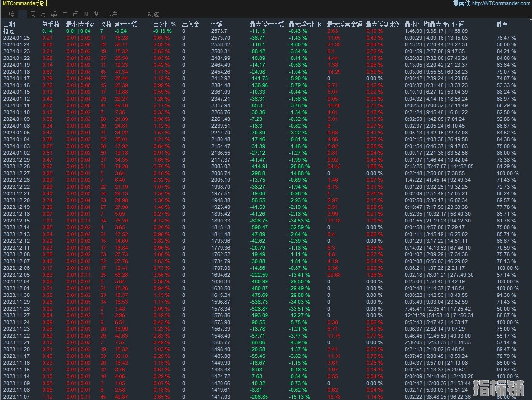The width and height of the screenshot is (532, 400).
Task: Click the 百分比% column header
Action: 164,24
